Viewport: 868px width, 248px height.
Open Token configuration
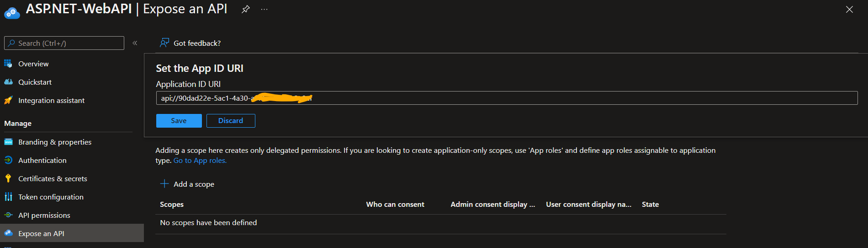[51, 197]
